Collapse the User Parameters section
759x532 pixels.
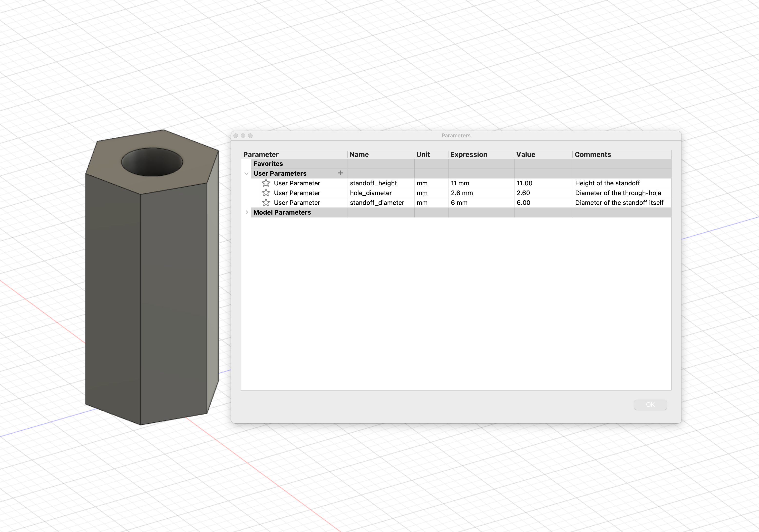click(246, 173)
